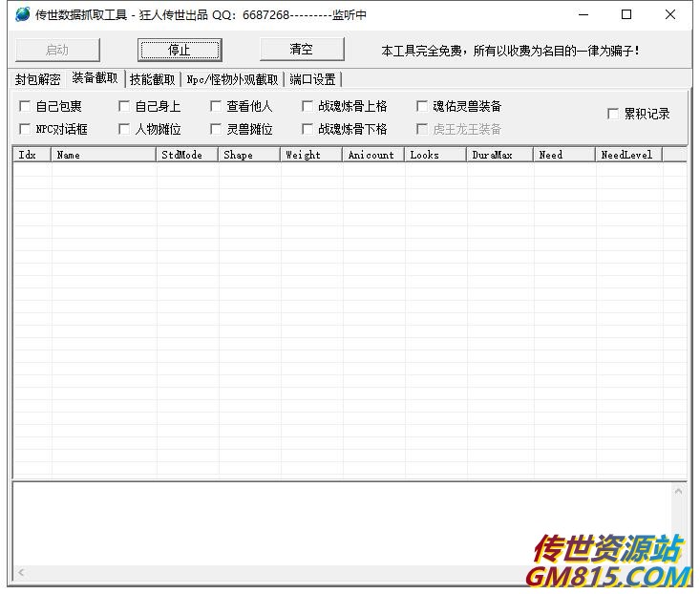
Task: Click the greyed 虎王龙王装备 checkbox
Action: [x=422, y=130]
